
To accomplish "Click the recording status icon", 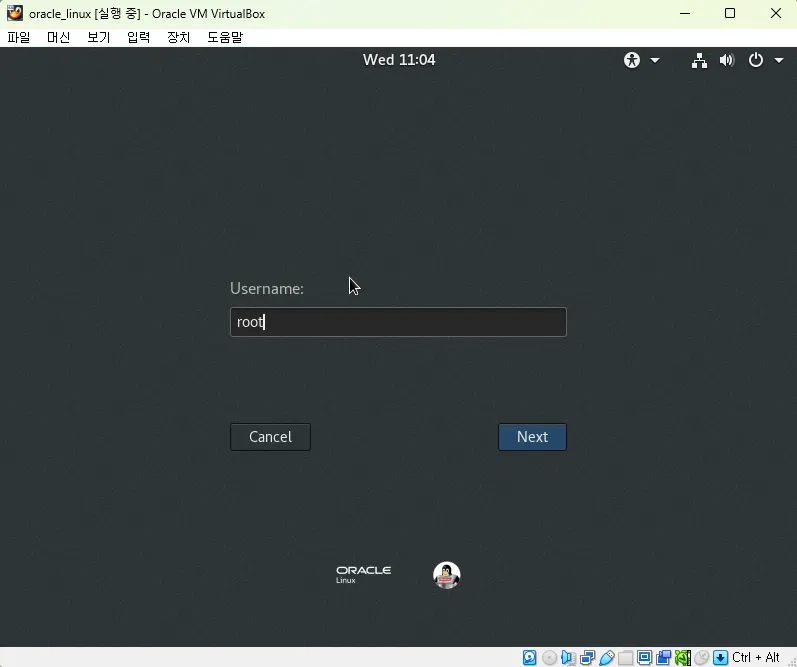I will [x=663, y=657].
